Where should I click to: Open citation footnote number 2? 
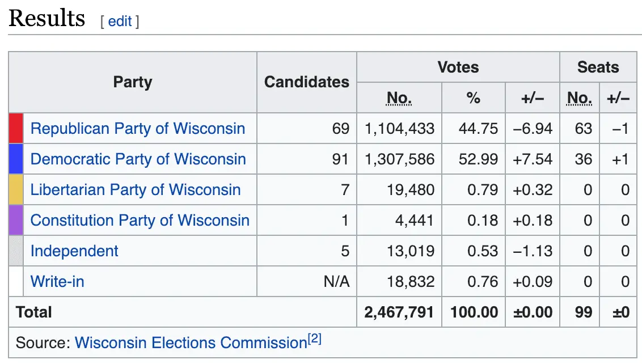(314, 338)
